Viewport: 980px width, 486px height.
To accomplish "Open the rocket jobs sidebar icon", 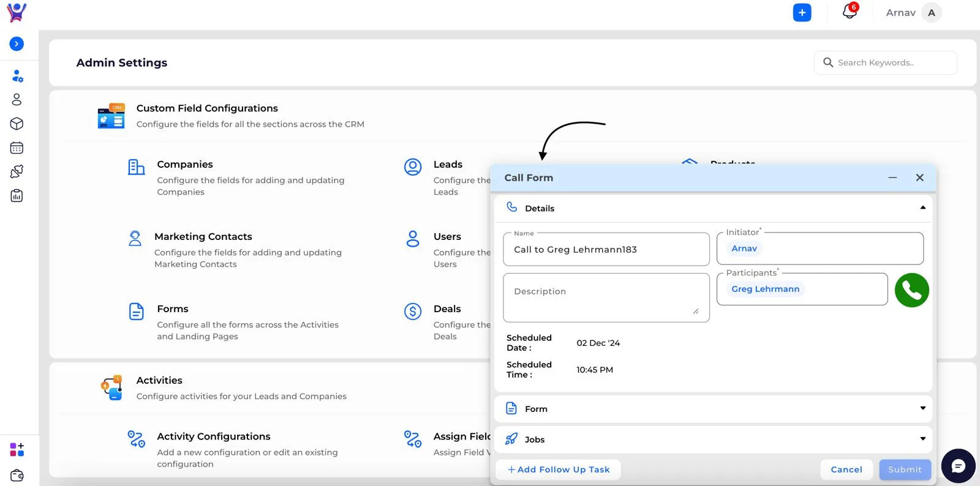I will pos(17,171).
